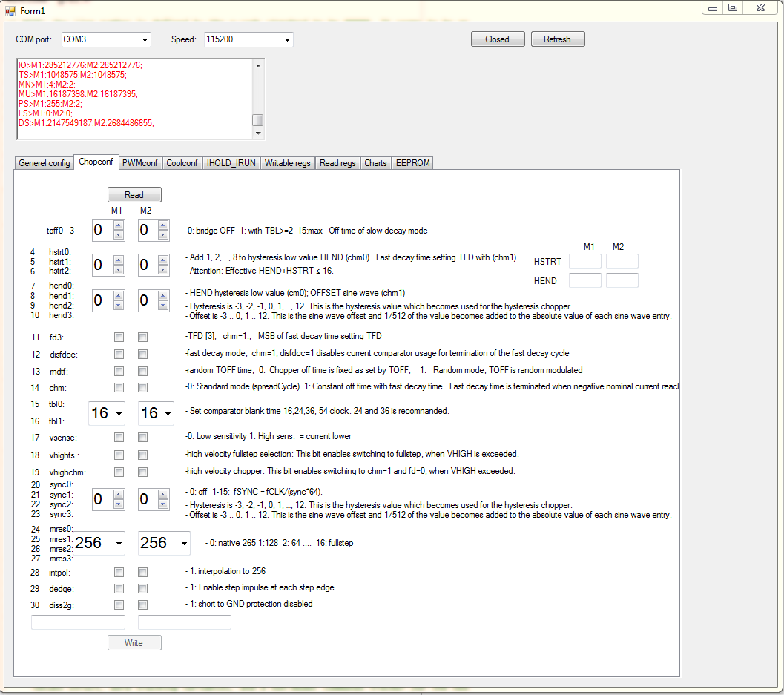The width and height of the screenshot is (784, 695).
Task: Decrease the M2 hstrt spinner value
Action: [x=164, y=269]
